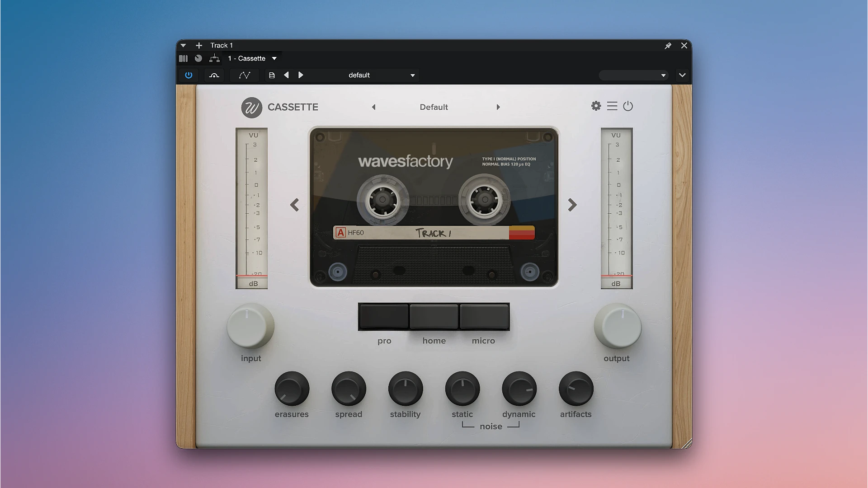Load previous host preset
This screenshot has height=488, width=868.
click(x=286, y=75)
